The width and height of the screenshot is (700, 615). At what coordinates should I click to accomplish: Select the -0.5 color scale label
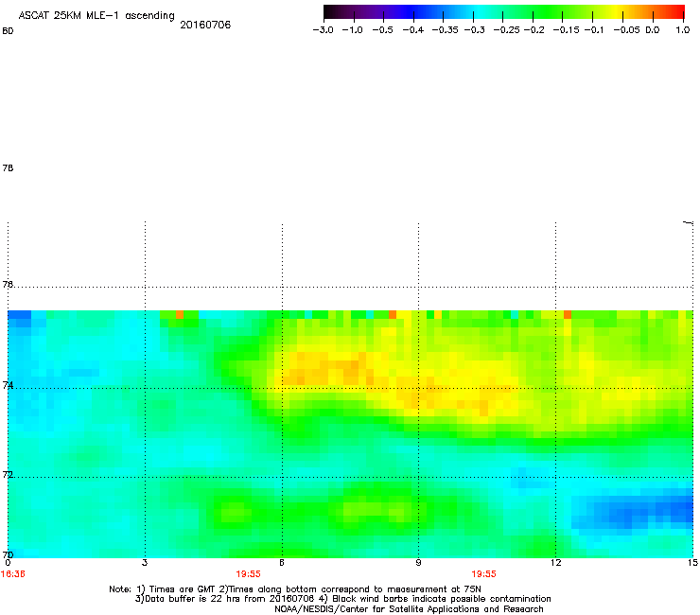(382, 30)
